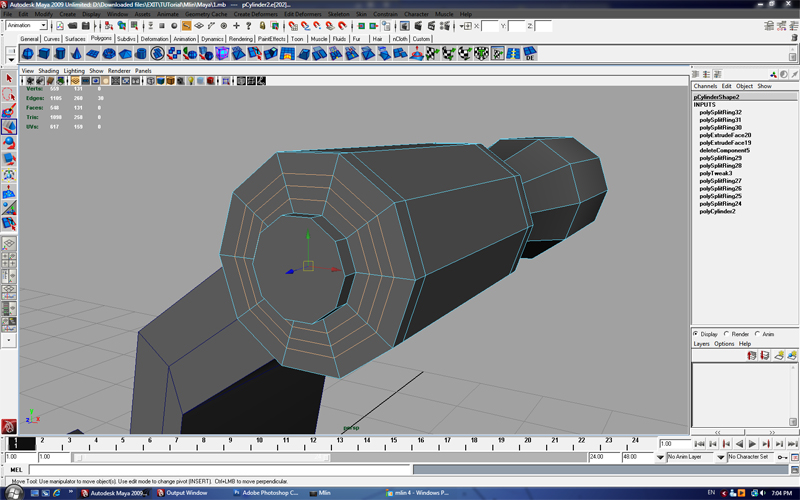Click the polygon sphere shelf icon
The width and height of the screenshot is (800, 500).
coord(28,54)
